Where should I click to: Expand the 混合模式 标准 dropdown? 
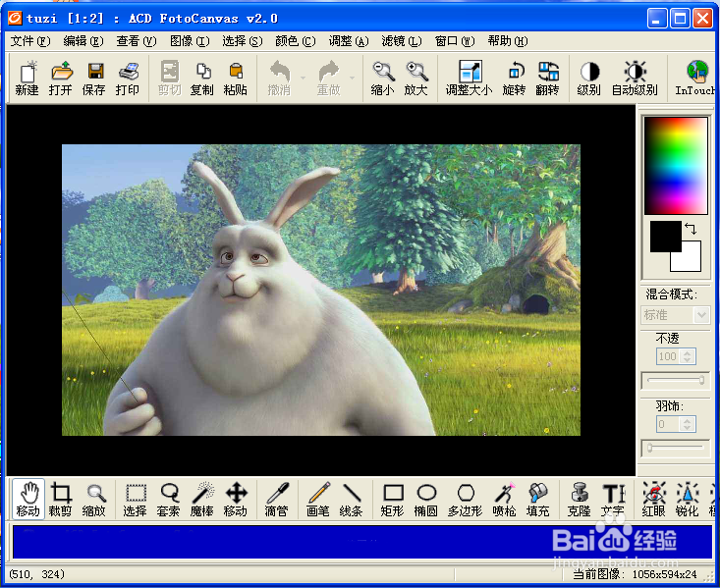tap(701, 315)
